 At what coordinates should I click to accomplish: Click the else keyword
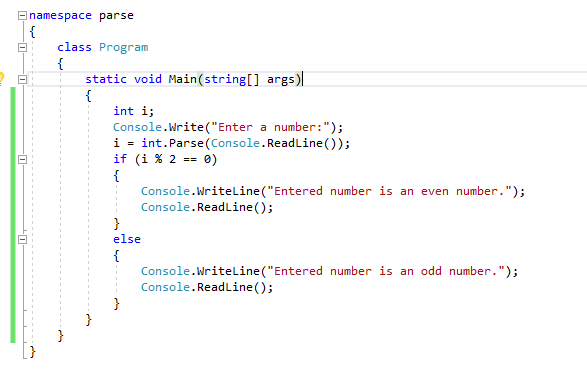[127, 239]
